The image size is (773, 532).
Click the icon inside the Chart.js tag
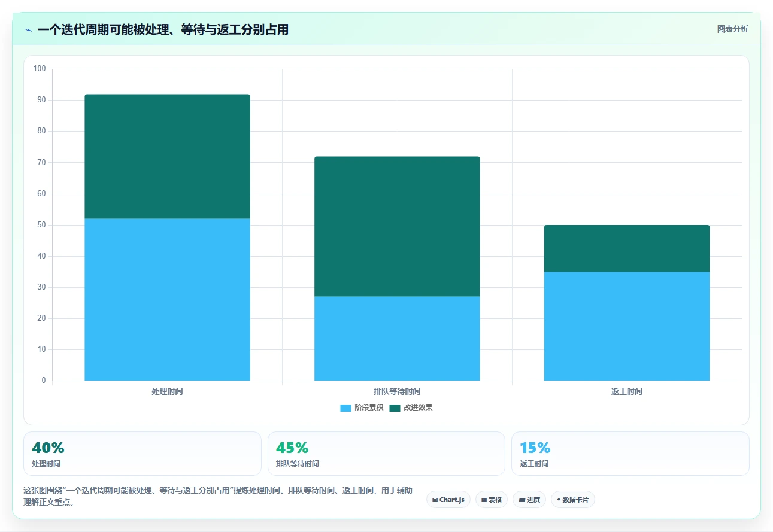click(x=435, y=500)
